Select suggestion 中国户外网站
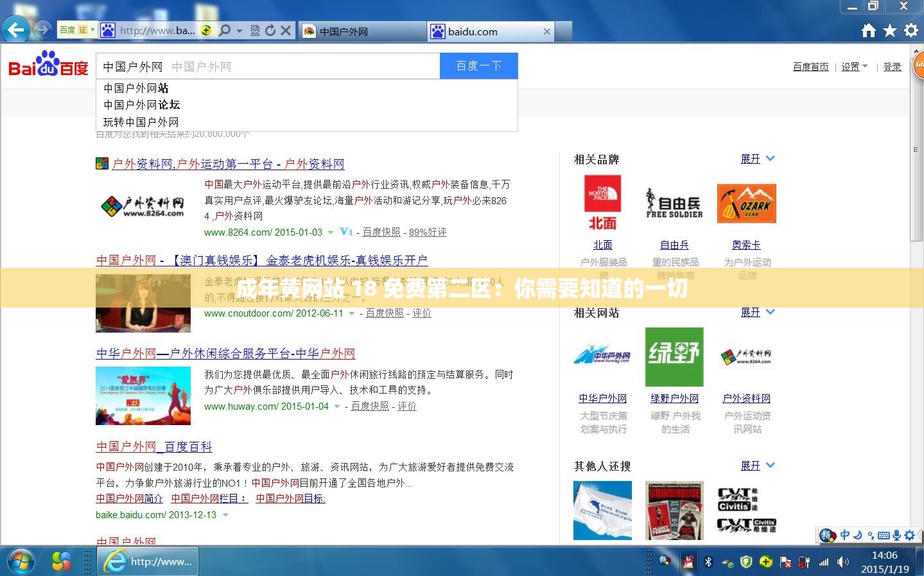Screen dimensions: 924x576 click(x=306, y=88)
